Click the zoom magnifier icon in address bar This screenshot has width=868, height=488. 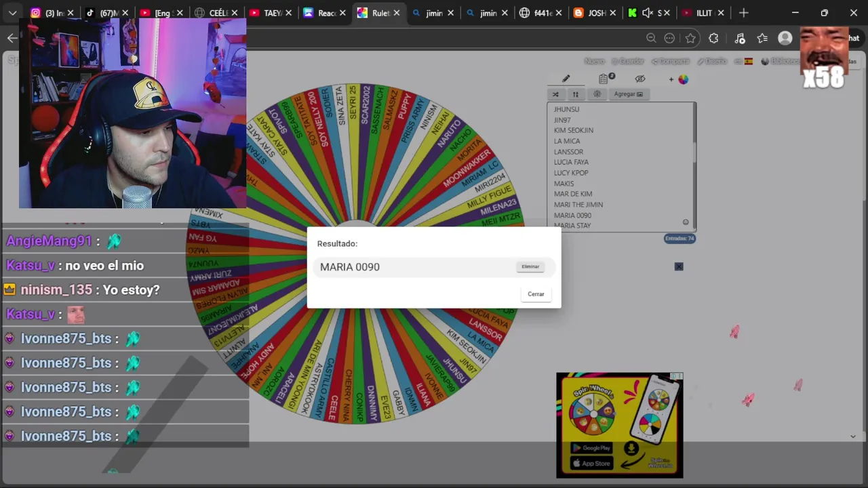tap(651, 39)
